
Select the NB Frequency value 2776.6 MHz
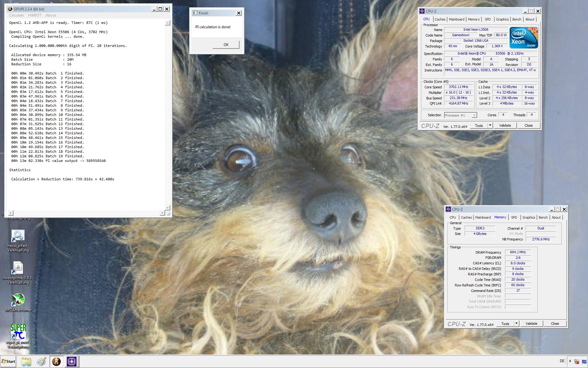click(x=541, y=239)
